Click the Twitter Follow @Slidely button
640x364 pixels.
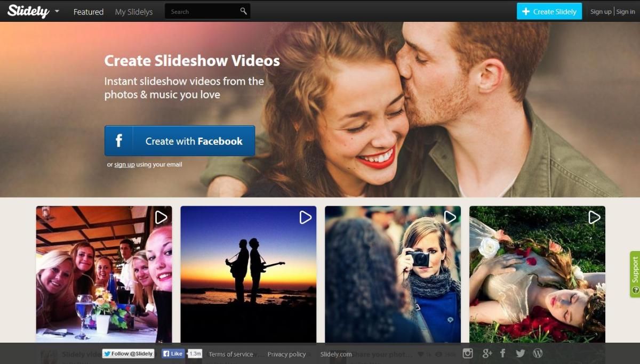[x=128, y=353]
